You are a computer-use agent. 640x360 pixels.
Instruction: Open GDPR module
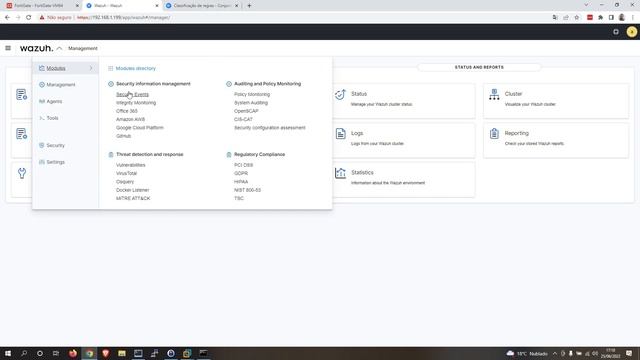coord(241,173)
